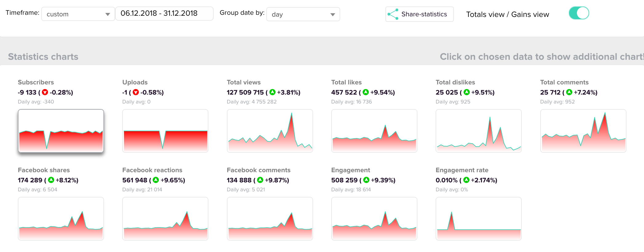Open the Subscribers chart thumbnail

click(61, 131)
